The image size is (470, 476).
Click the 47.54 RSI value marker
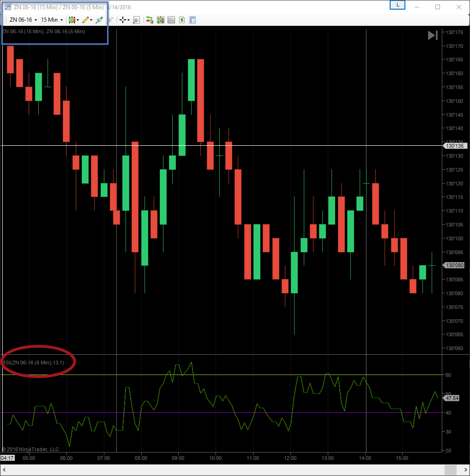coord(452,398)
